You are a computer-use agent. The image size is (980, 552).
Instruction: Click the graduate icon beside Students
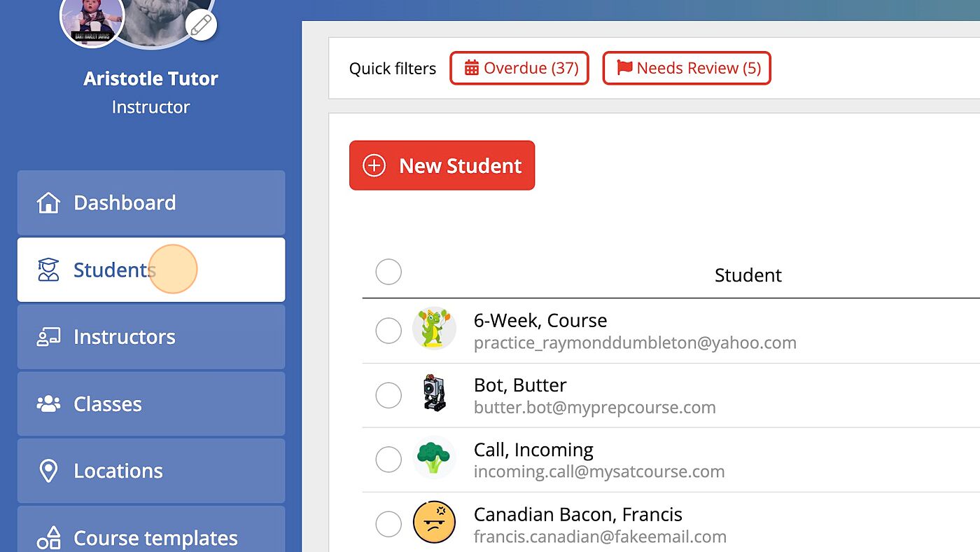(x=48, y=270)
